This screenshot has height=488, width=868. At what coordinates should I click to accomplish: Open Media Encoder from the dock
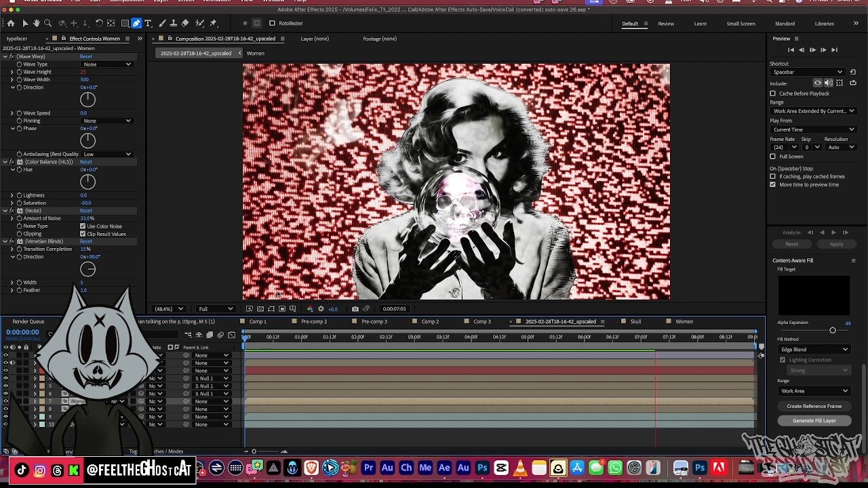[425, 468]
